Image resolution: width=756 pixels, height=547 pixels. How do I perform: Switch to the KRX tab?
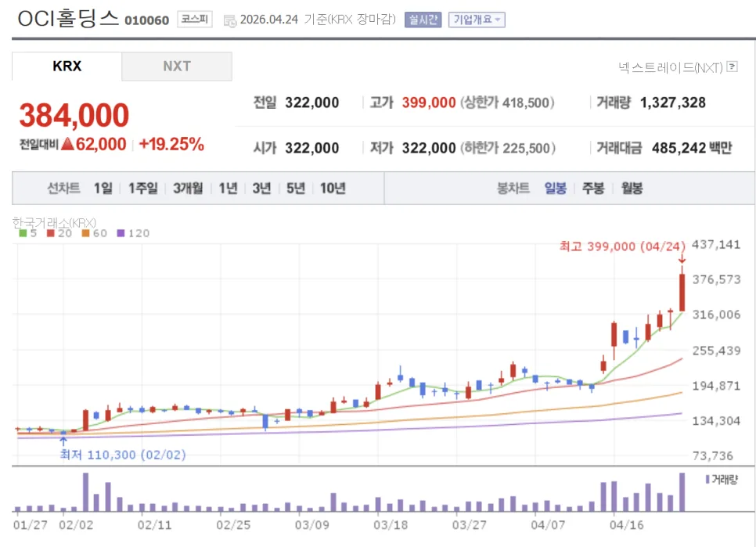pyautogui.click(x=67, y=66)
